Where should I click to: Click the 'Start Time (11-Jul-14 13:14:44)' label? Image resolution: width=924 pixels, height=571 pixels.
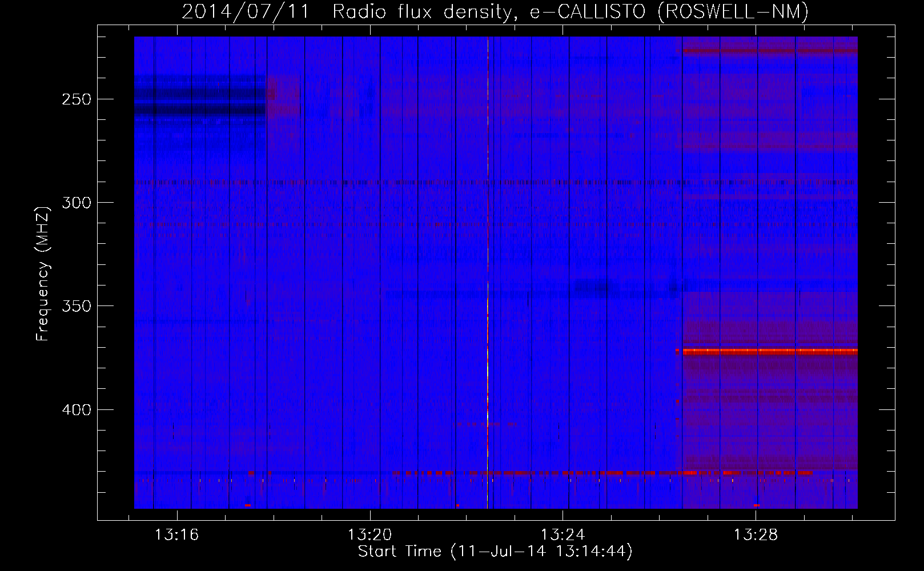495,552
